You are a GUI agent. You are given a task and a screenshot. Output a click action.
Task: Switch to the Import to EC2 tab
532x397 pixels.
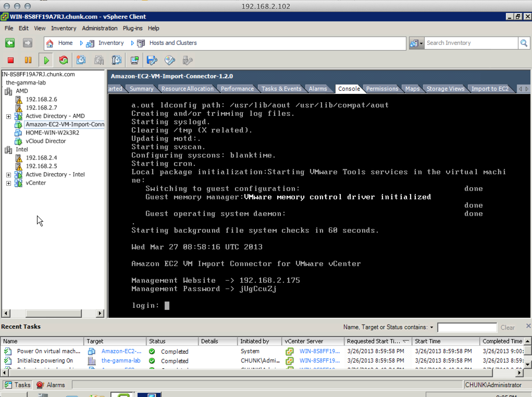click(x=490, y=89)
